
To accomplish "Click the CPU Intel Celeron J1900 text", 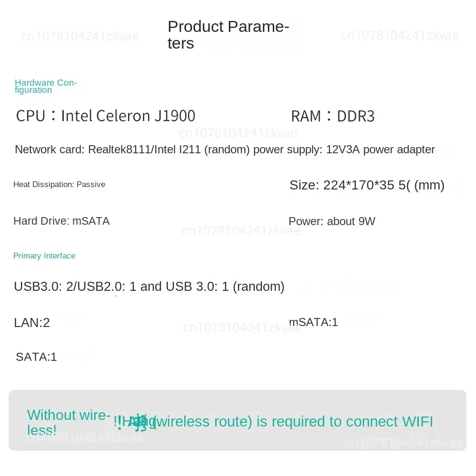I will click(106, 116).
